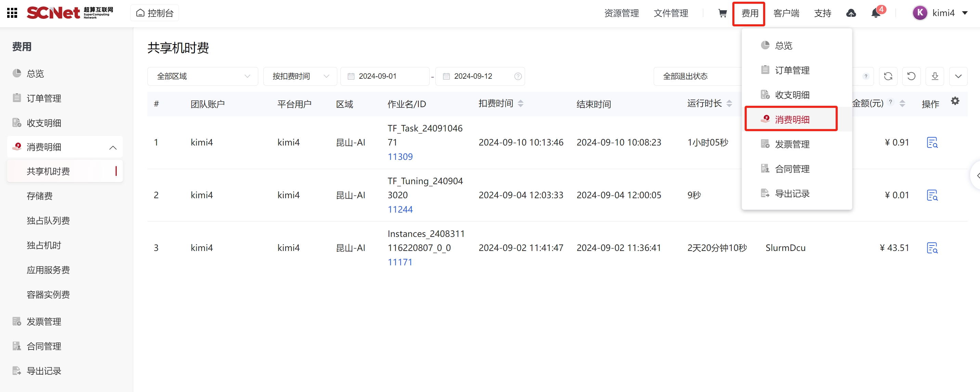Click the refresh table icon

tap(888, 76)
